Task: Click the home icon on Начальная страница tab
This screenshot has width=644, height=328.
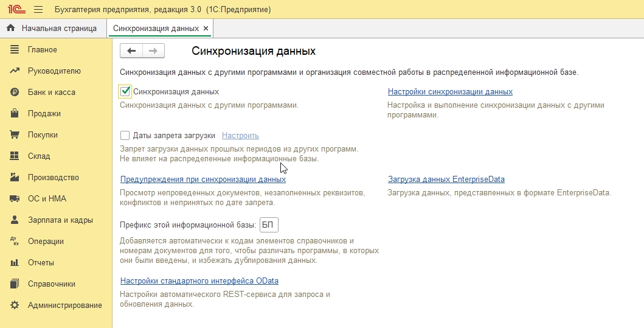Action: click(x=10, y=28)
